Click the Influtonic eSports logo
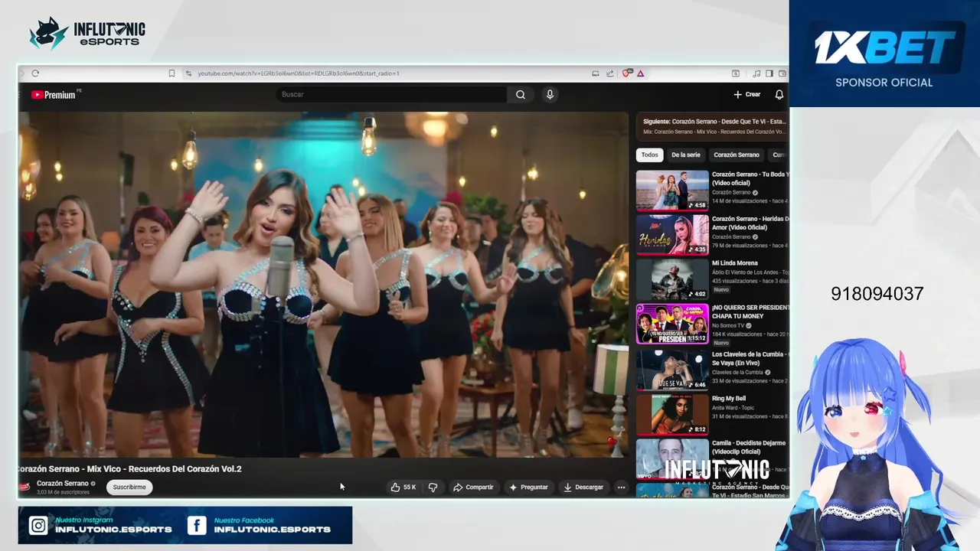The width and height of the screenshot is (980, 551). click(x=87, y=34)
